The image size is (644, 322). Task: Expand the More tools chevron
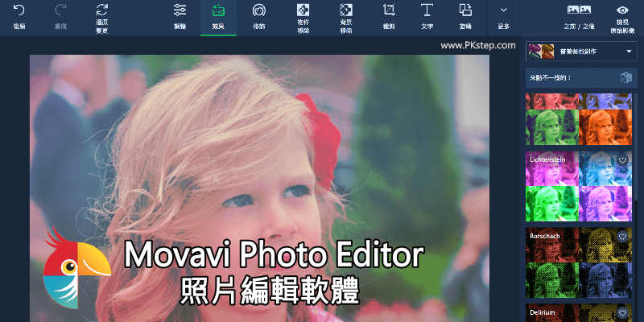coord(504,10)
